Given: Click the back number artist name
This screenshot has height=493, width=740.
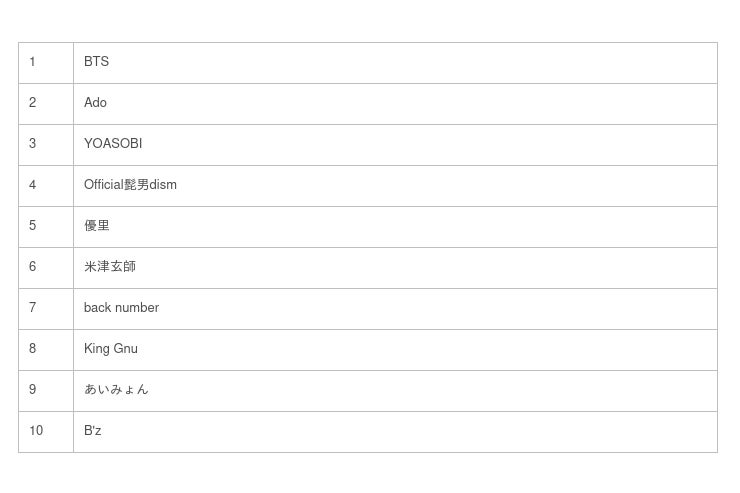Looking at the screenshot, I should click(x=121, y=308).
